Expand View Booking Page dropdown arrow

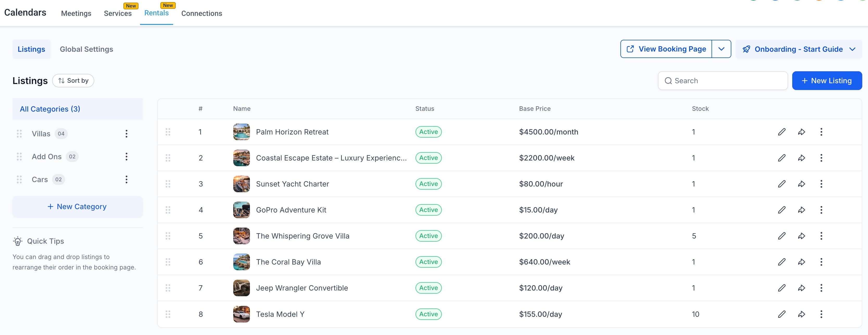point(721,49)
